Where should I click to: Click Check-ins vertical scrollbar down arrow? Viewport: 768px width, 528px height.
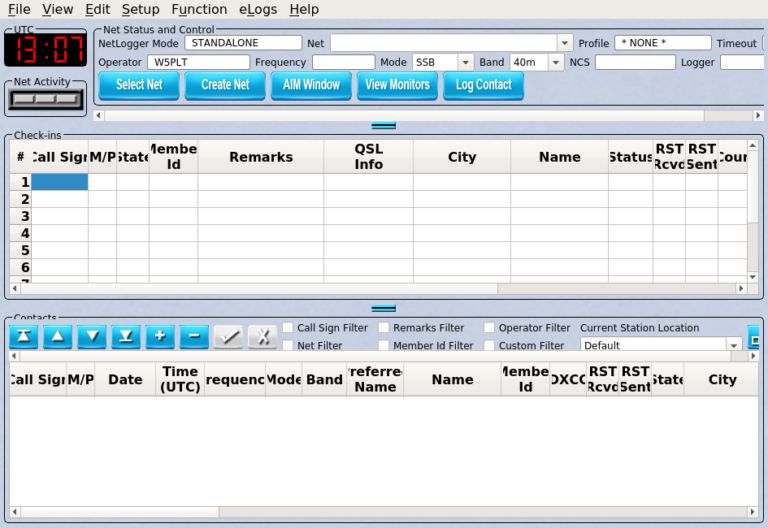point(752,277)
